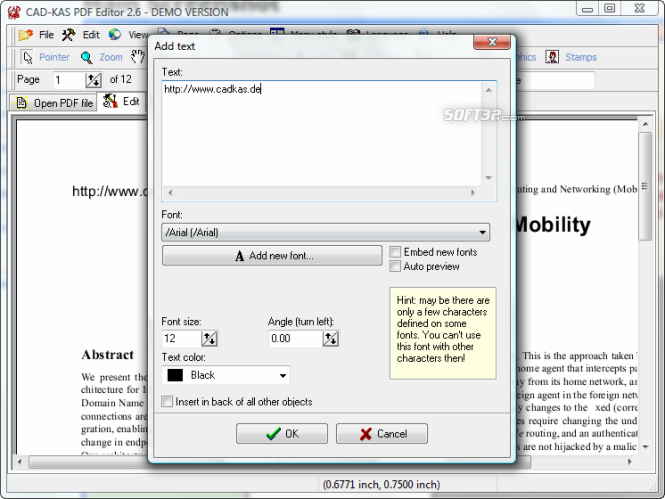Click the page number field
This screenshot has width=665, height=499.
tap(69, 80)
